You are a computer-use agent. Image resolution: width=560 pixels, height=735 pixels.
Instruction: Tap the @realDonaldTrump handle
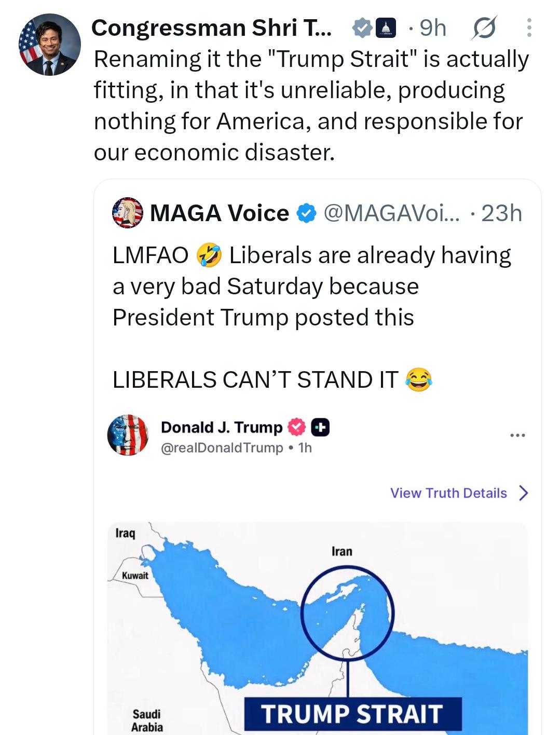point(222,448)
